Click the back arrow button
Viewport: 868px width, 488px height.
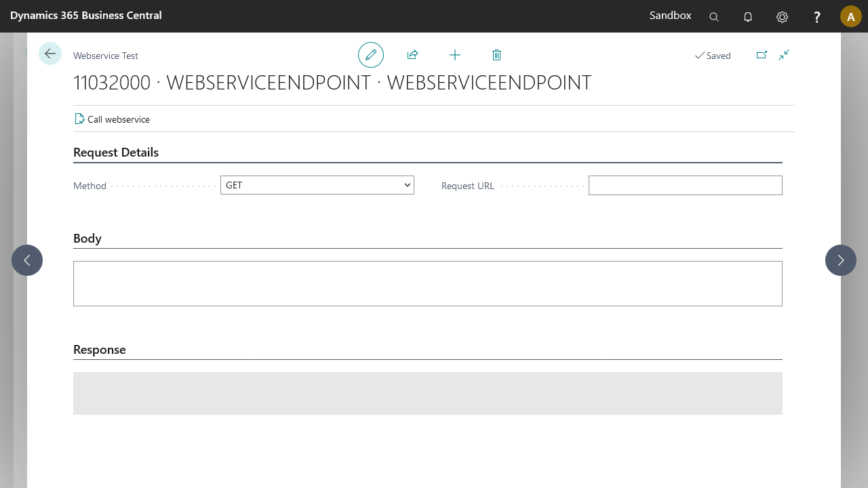[x=50, y=54]
